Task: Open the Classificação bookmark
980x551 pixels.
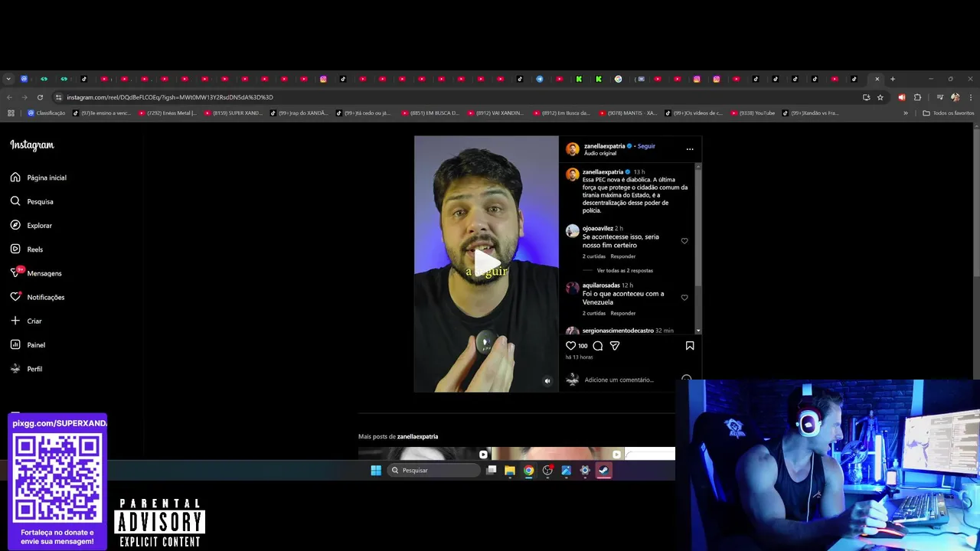Action: tap(47, 113)
